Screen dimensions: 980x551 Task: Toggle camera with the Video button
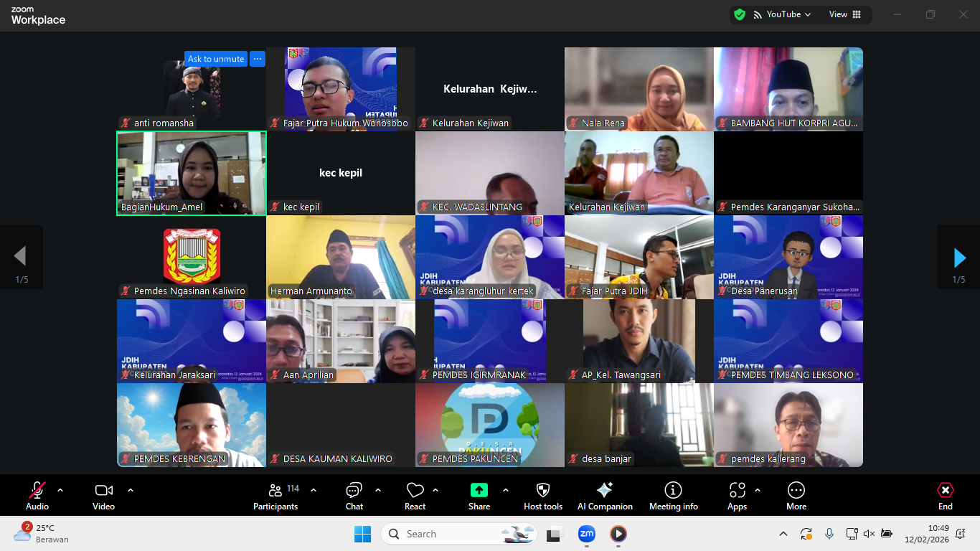[103, 496]
